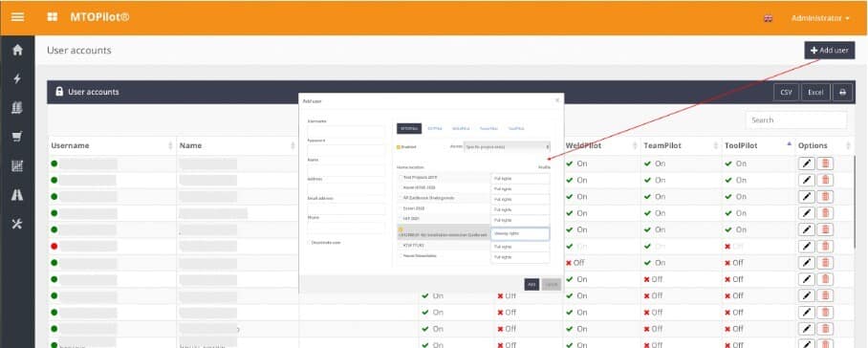Click the print icon button
This screenshot has height=348, width=868.
tap(842, 93)
